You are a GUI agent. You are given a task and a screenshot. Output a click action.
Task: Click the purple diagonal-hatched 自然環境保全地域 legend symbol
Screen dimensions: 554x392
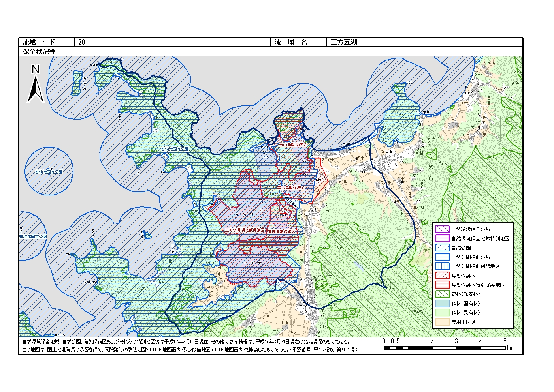tap(442, 229)
